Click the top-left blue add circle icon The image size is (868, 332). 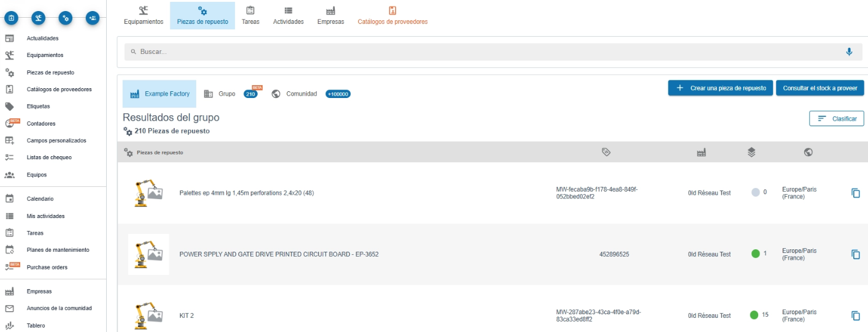(11, 18)
